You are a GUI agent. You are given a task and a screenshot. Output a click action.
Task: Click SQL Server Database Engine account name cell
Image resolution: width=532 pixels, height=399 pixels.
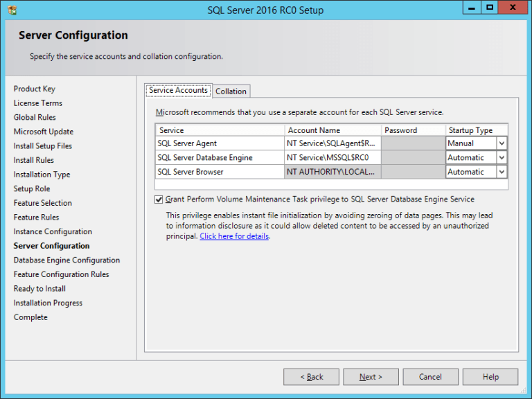332,157
